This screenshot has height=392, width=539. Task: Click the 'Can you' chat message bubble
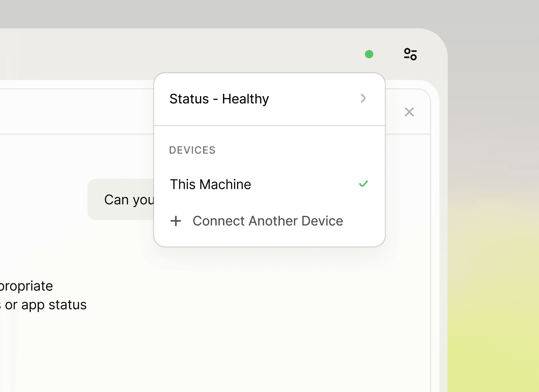pos(121,199)
